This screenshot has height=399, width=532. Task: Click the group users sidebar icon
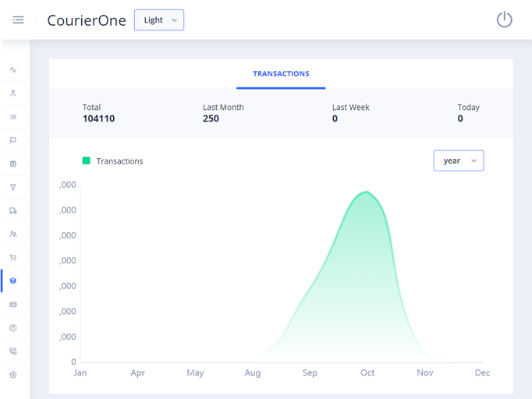pyautogui.click(x=13, y=234)
